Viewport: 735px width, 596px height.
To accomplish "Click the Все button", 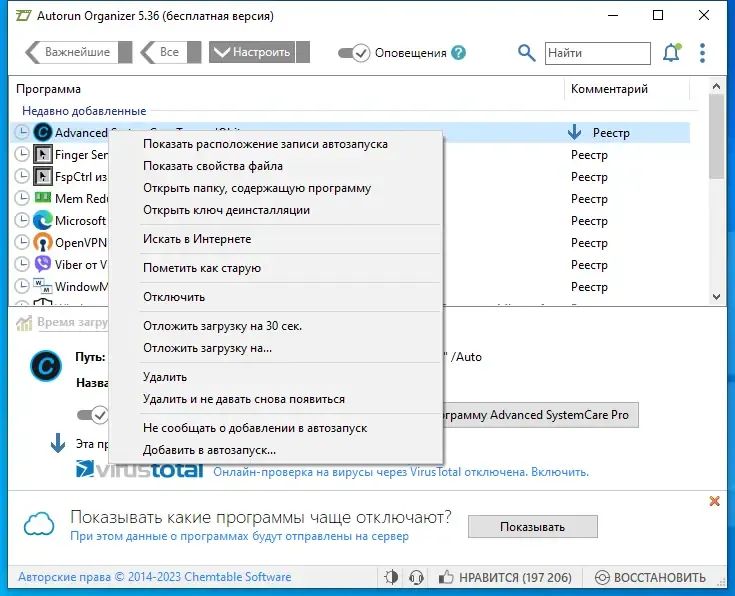I will pyautogui.click(x=164, y=52).
